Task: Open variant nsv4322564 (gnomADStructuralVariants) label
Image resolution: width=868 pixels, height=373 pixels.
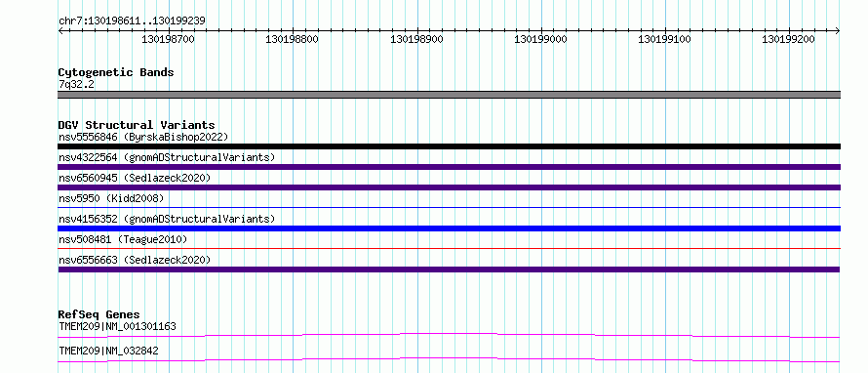Action: click(x=167, y=157)
